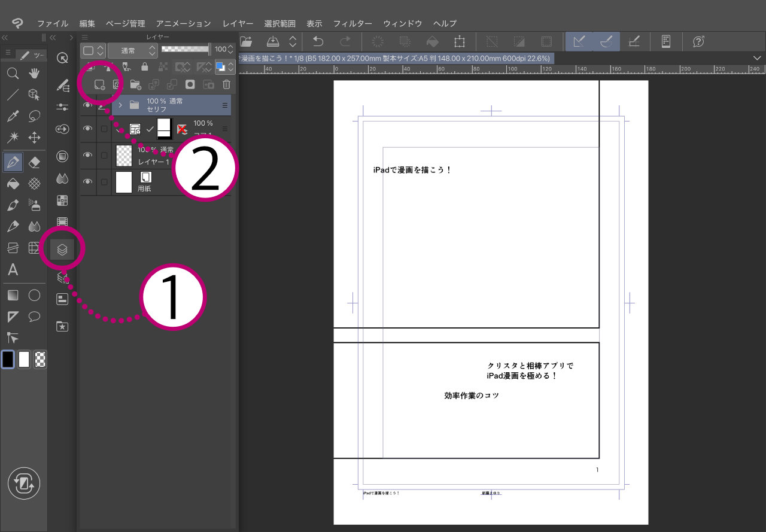Viewport: 766px width, 532px height.
Task: Open the Layer palette from the sidebar
Action: [62, 250]
